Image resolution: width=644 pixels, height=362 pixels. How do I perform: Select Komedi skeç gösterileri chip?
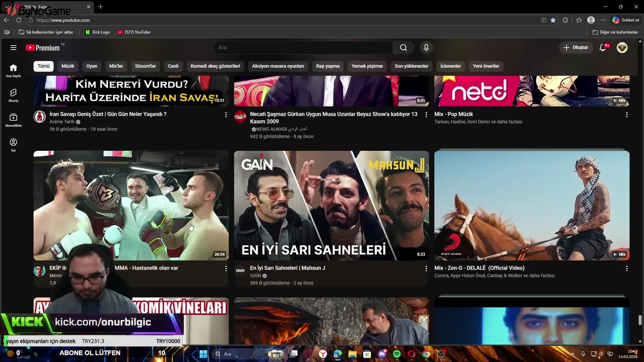[215, 66]
